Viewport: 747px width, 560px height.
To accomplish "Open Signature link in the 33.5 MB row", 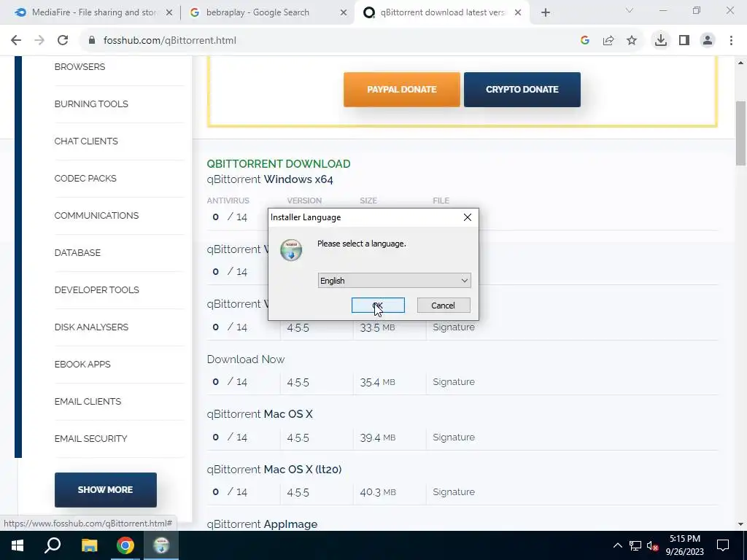I will [454, 327].
